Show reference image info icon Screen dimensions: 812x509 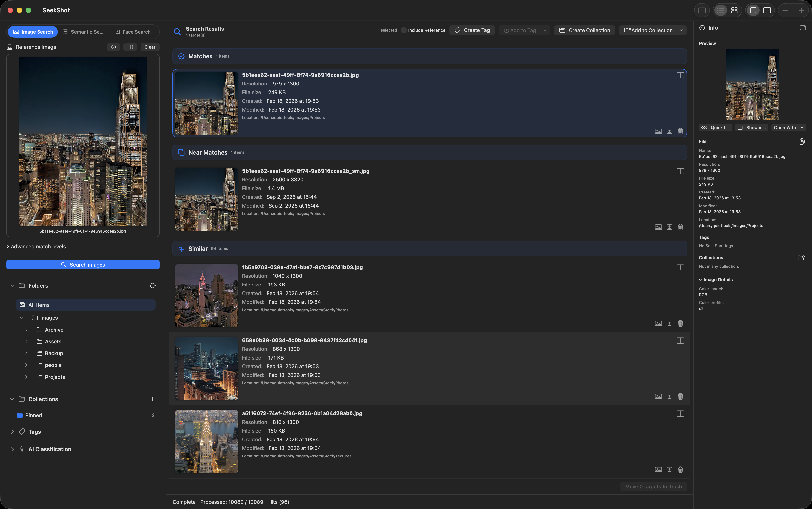pyautogui.click(x=114, y=47)
